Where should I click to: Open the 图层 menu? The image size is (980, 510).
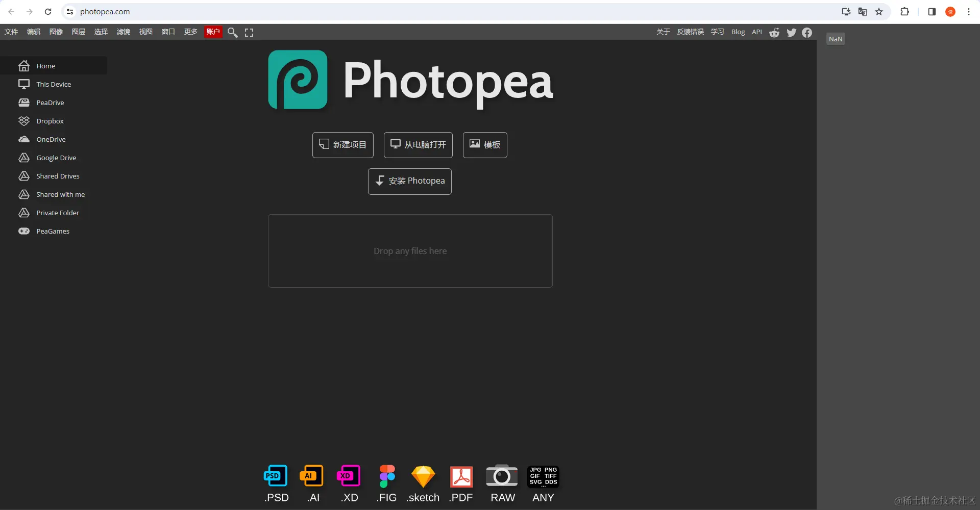coord(79,32)
